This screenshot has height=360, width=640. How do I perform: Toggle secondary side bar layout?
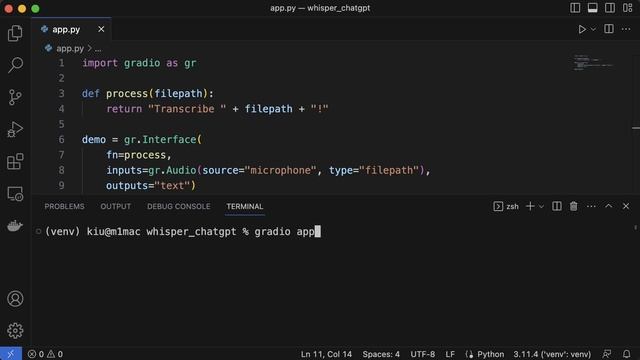(x=610, y=8)
